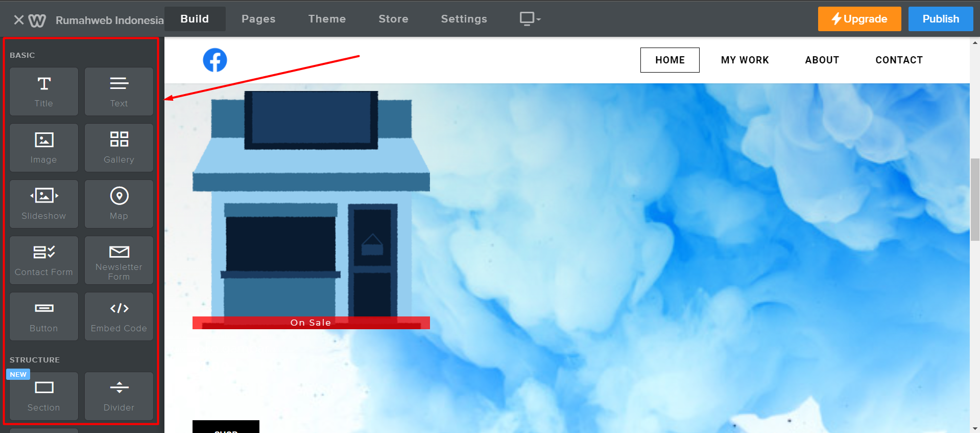980x433 pixels.
Task: Open the Pages tab
Action: point(258,19)
